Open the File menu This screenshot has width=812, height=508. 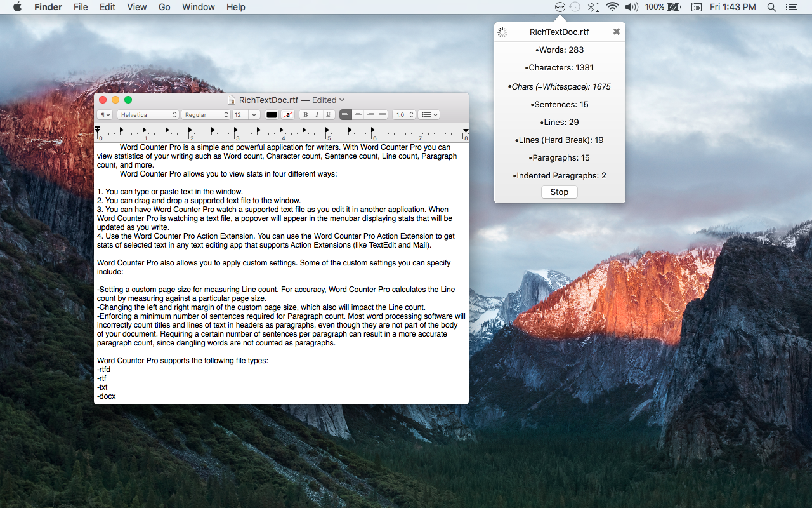pos(81,7)
